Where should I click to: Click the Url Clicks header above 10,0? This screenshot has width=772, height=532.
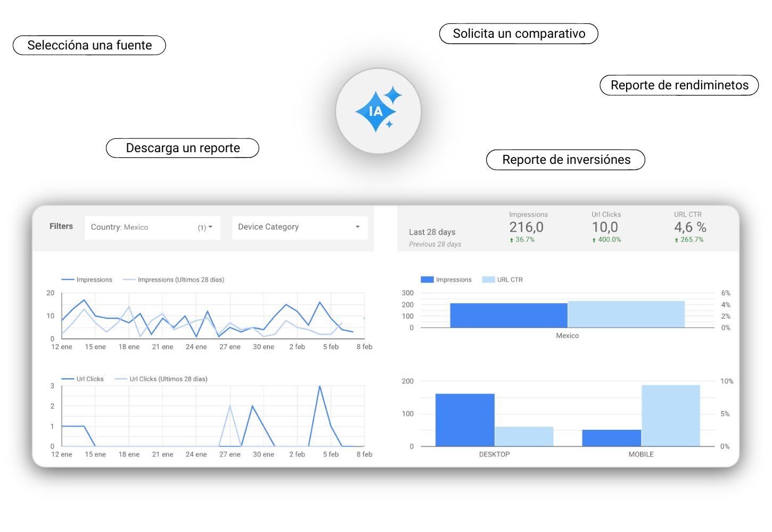606,214
